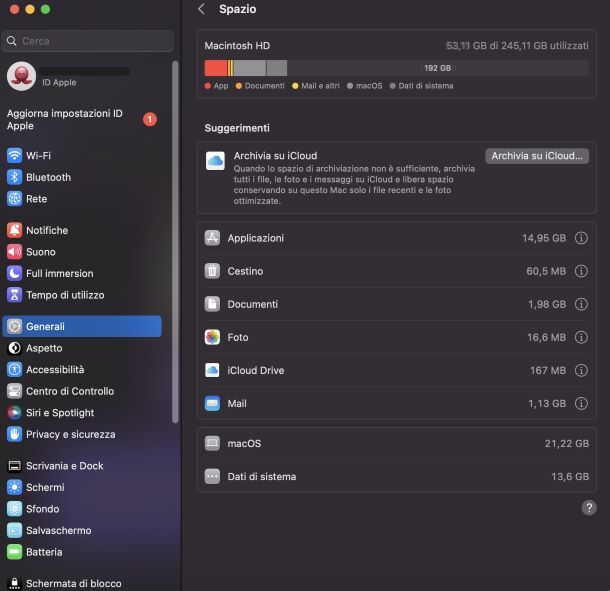Click the Notifiche bell icon

14,230
